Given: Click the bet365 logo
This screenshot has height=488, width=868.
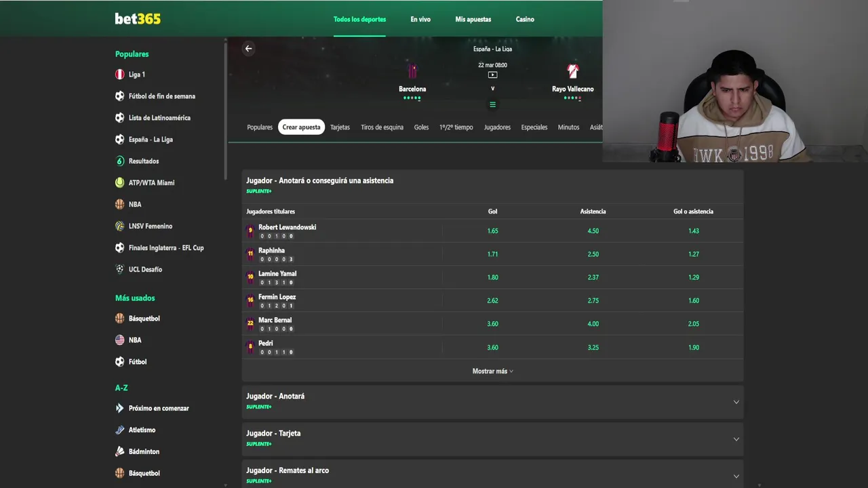Looking at the screenshot, I should (x=138, y=19).
